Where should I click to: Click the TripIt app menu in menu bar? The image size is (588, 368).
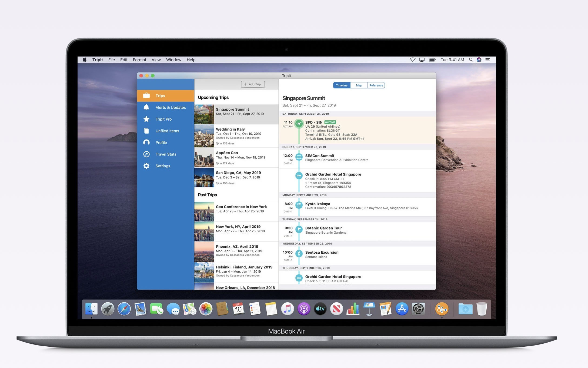coord(98,60)
